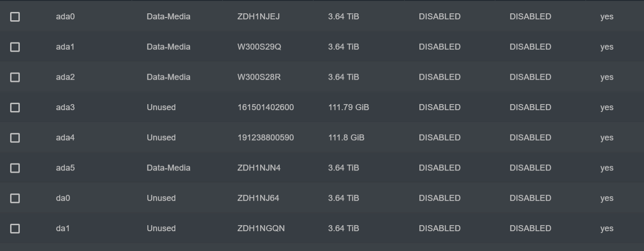Screen dimensions: 644x251
Task: Click the 111.79 GiB disk size
Action: 348,107
